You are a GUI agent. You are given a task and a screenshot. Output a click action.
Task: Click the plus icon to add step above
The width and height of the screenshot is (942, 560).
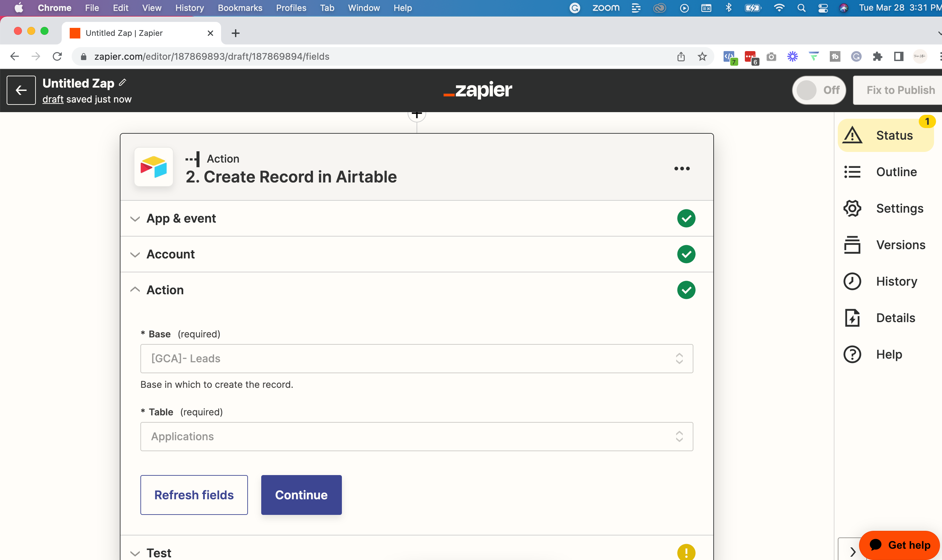[417, 114]
